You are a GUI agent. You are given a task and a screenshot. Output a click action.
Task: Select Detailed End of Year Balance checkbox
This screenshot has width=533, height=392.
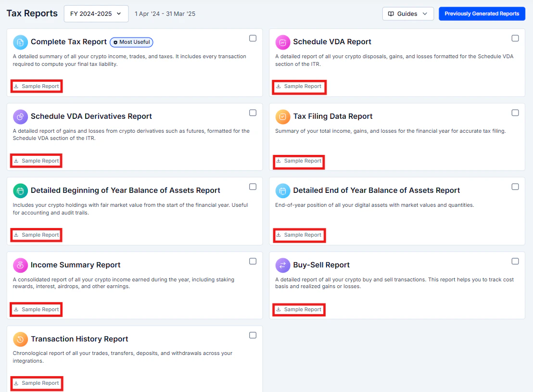click(x=515, y=187)
